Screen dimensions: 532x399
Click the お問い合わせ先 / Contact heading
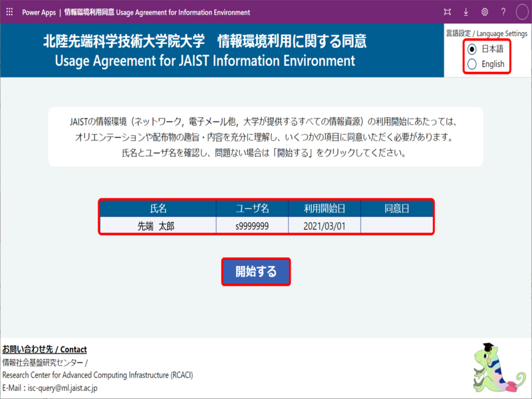coord(45,349)
